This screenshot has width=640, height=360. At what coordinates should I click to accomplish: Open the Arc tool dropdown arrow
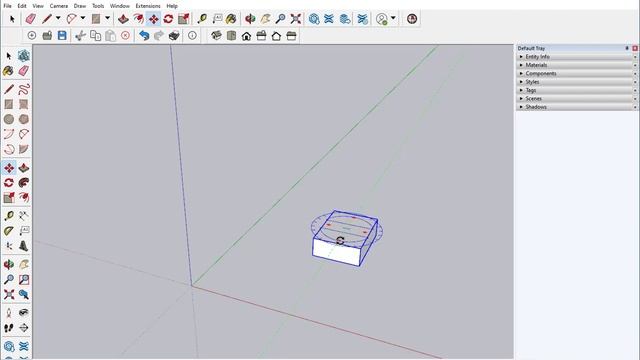coord(83,18)
